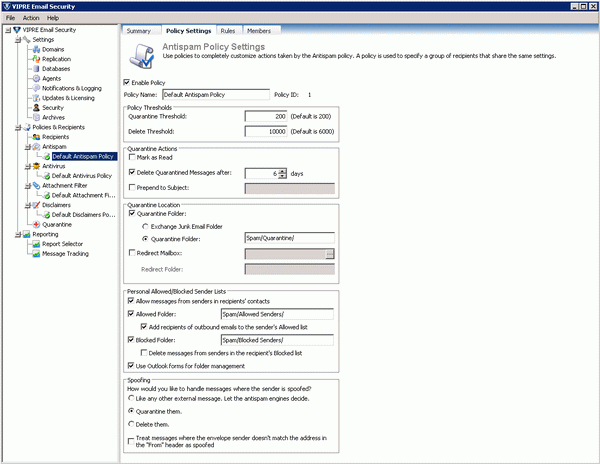Click the Disclaimers node icon
Image resolution: width=600 pixels, height=464 pixels.
tap(36, 205)
